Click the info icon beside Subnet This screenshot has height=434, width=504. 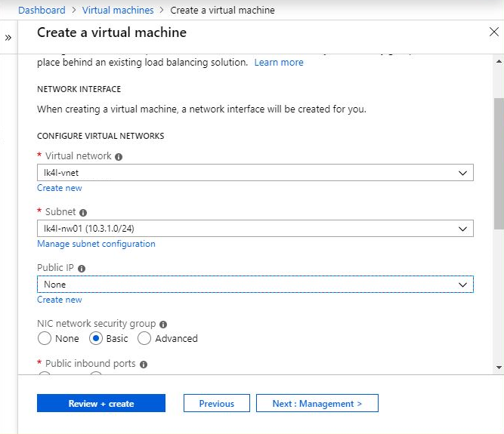point(83,213)
